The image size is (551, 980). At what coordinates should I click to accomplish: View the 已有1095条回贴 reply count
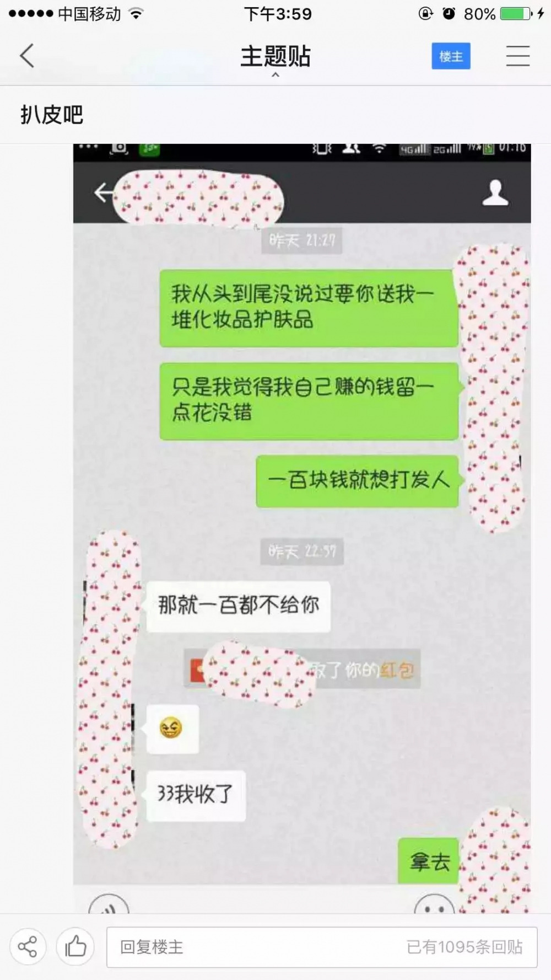pyautogui.click(x=464, y=947)
